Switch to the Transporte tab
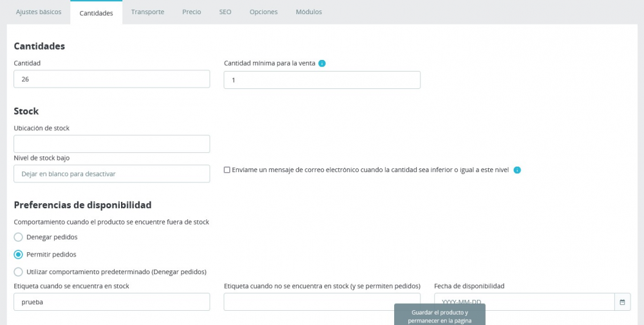 148,12
